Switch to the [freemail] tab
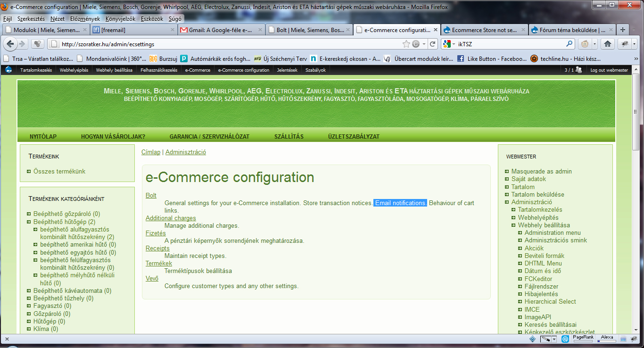644x348 pixels. coord(134,30)
